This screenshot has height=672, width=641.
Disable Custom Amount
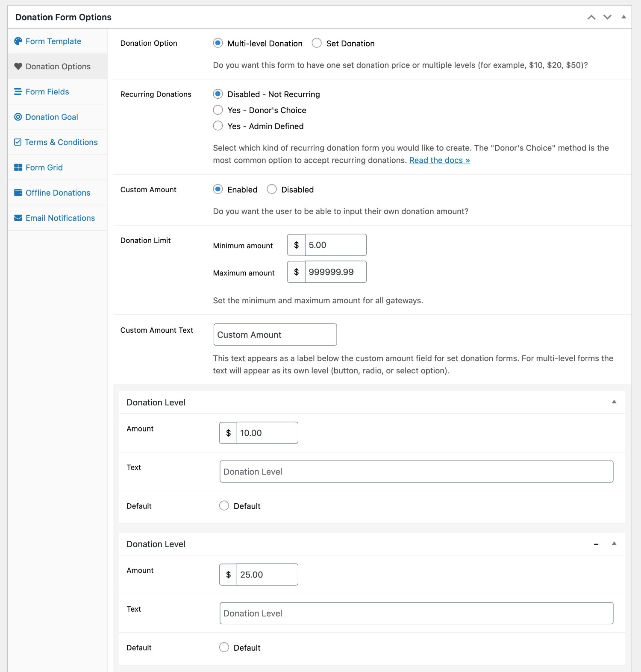point(272,189)
